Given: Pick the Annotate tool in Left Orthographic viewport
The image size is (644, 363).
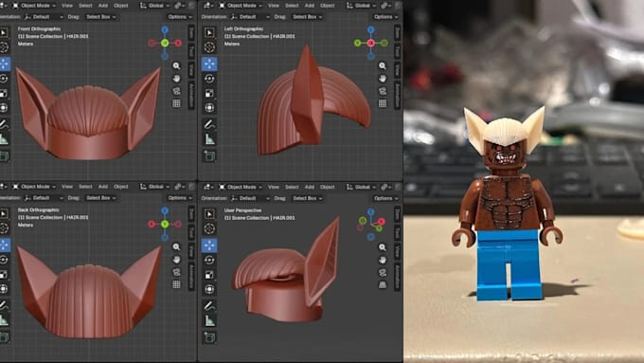Looking at the screenshot, I should click(x=209, y=124).
